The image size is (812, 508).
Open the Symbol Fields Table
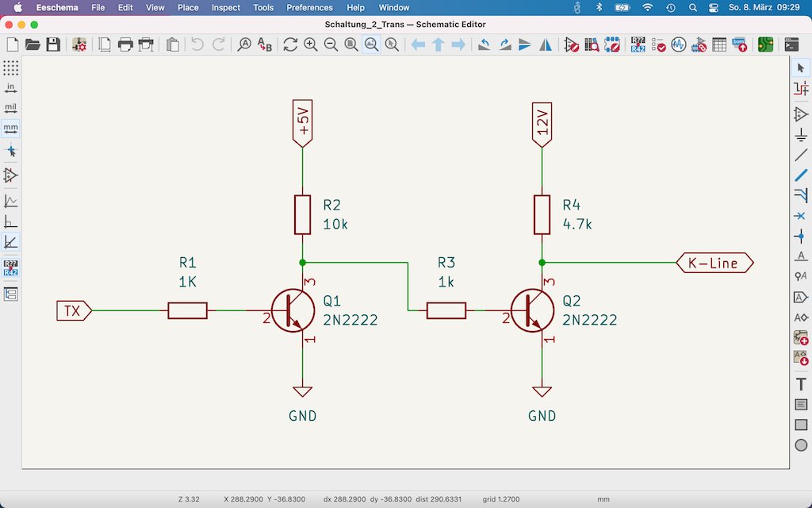718,45
